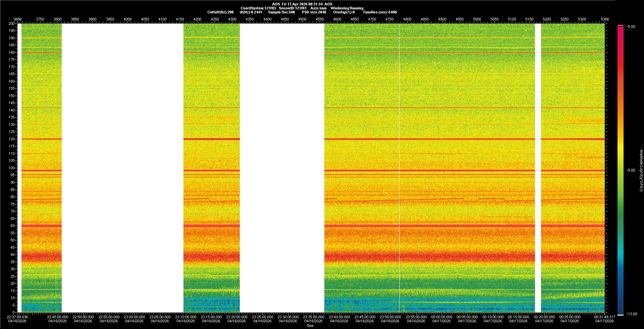Select the Cutoff(Hz):200 parameter text
This screenshot has height=329, width=644.
220,12
